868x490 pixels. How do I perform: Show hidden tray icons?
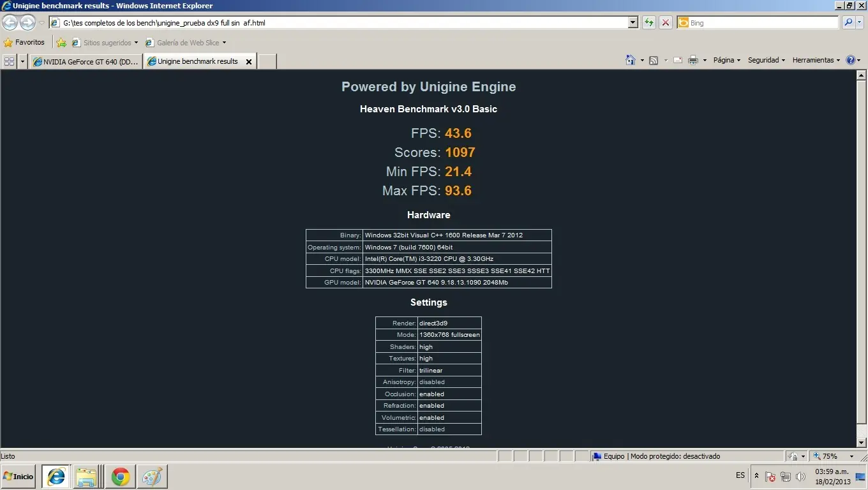pos(756,476)
